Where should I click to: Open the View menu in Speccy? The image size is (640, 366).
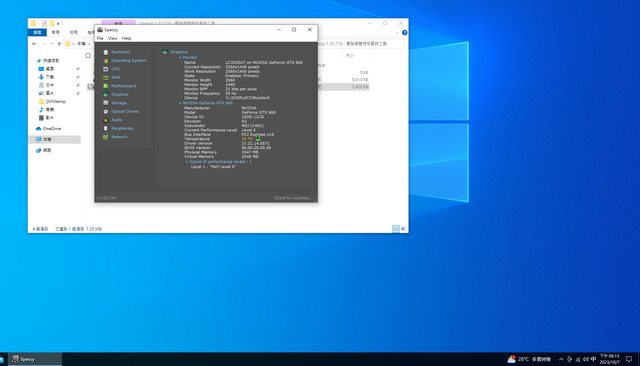tap(113, 38)
